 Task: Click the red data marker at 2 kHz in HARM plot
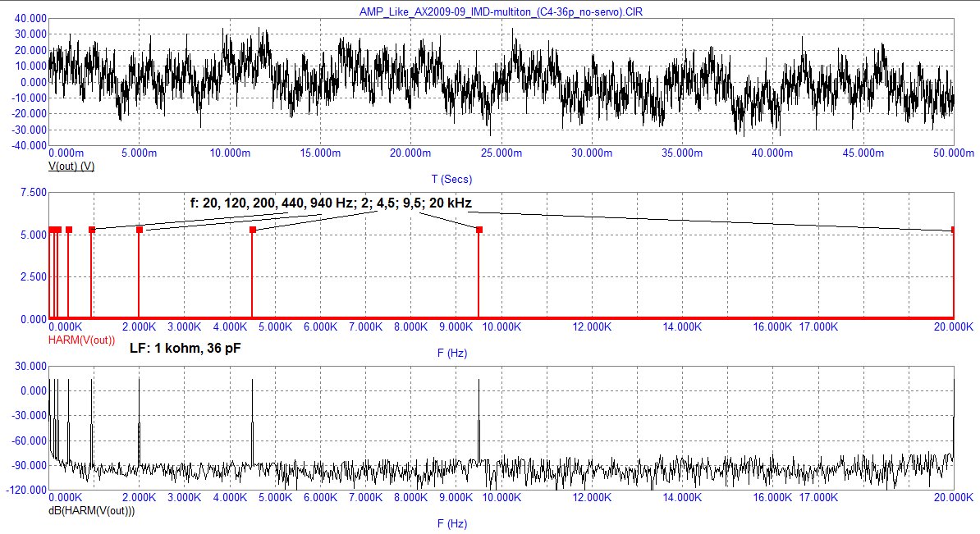point(140,230)
